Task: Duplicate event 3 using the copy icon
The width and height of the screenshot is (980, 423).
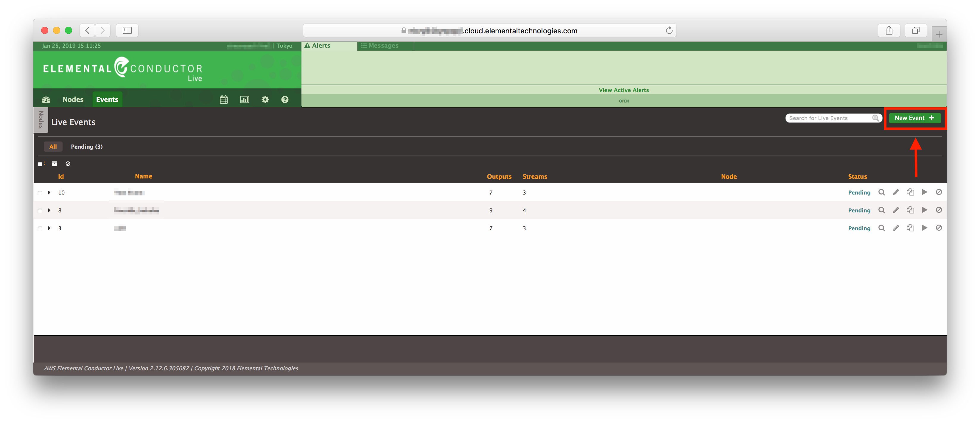Action: coord(910,228)
